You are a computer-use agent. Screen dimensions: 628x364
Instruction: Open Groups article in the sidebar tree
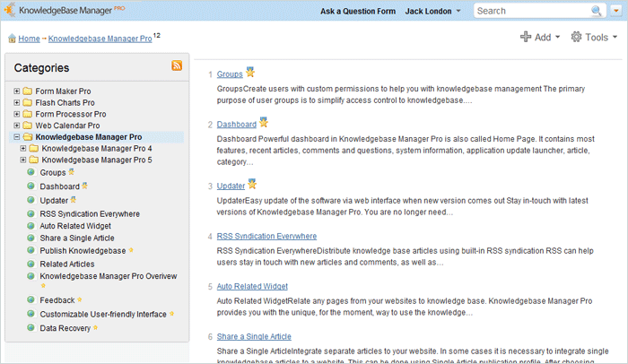tap(52, 173)
